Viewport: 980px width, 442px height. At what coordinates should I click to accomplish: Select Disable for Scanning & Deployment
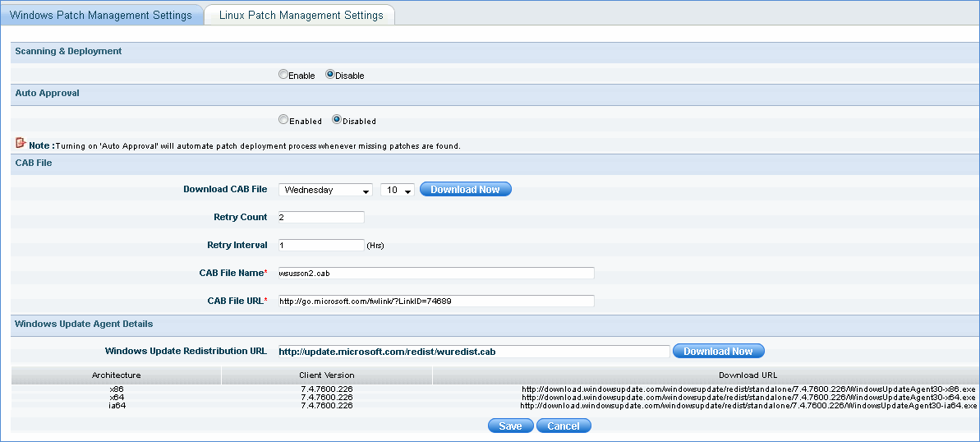(330, 75)
